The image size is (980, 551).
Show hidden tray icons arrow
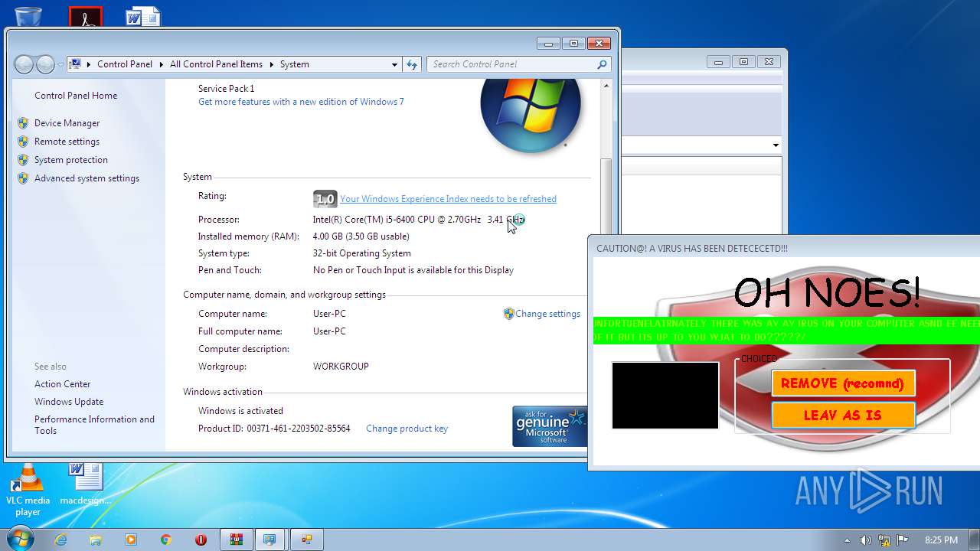847,540
